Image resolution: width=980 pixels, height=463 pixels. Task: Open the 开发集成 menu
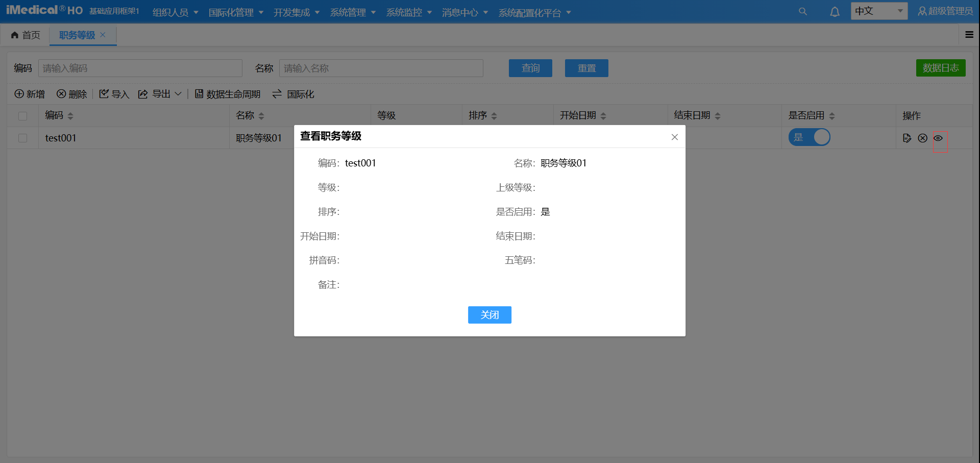297,12
